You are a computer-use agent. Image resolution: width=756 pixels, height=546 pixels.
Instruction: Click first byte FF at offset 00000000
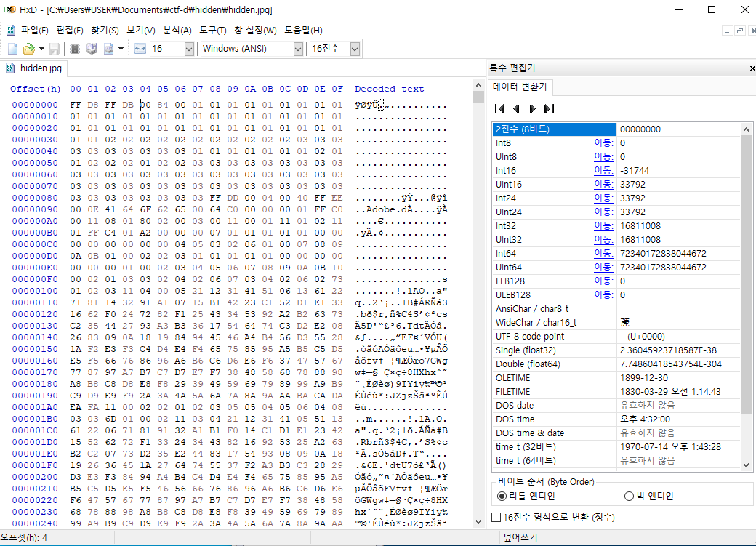pos(75,105)
